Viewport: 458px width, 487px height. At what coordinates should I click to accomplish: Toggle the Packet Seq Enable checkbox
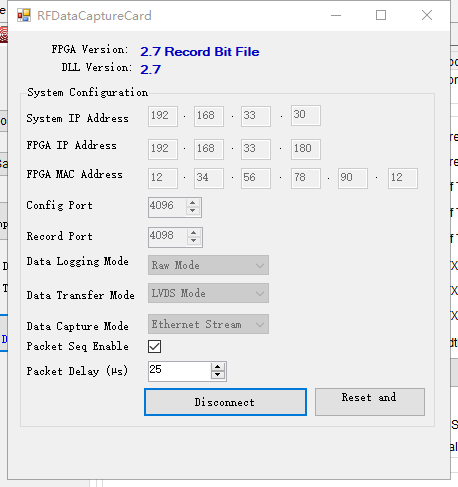click(x=154, y=346)
